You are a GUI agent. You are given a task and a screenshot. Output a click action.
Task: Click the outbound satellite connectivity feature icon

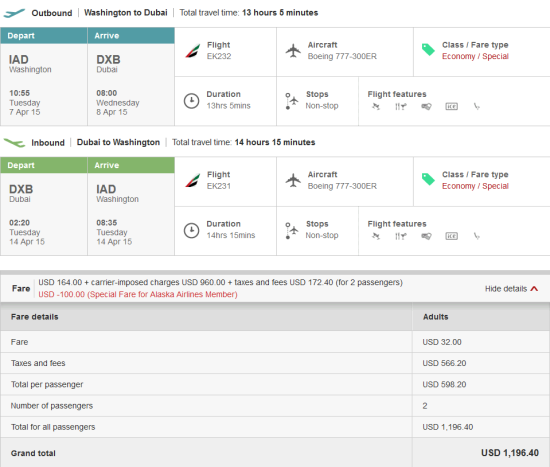click(x=376, y=106)
